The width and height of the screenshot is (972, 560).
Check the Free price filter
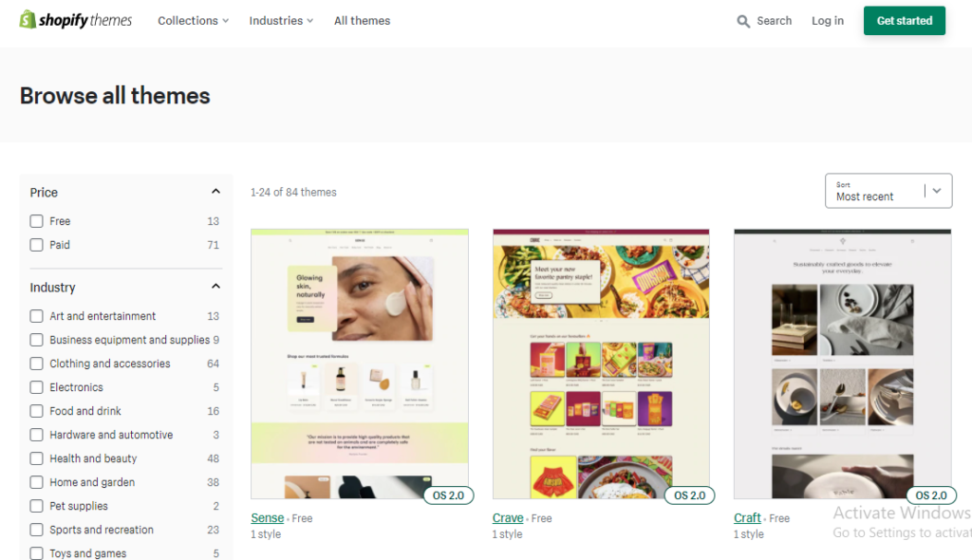(37, 221)
